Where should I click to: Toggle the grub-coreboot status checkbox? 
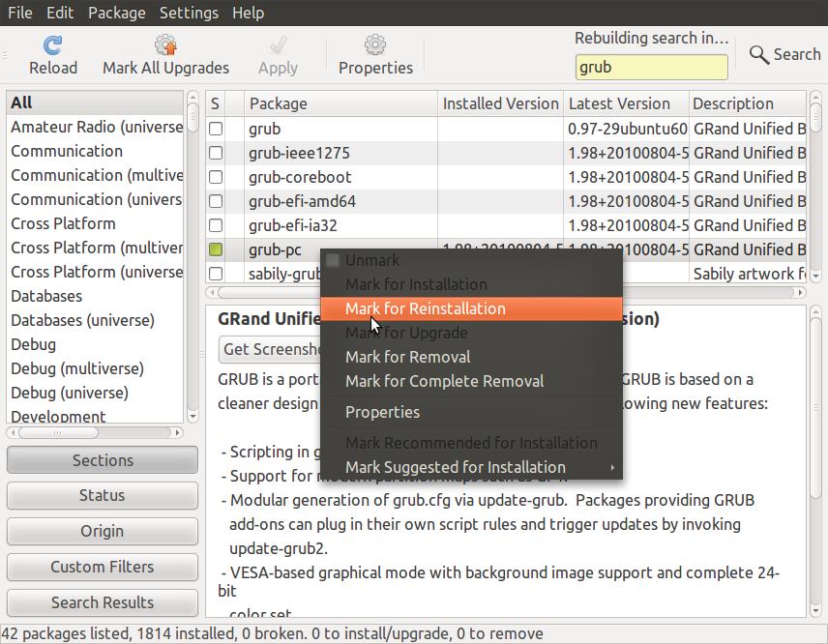coord(216,177)
